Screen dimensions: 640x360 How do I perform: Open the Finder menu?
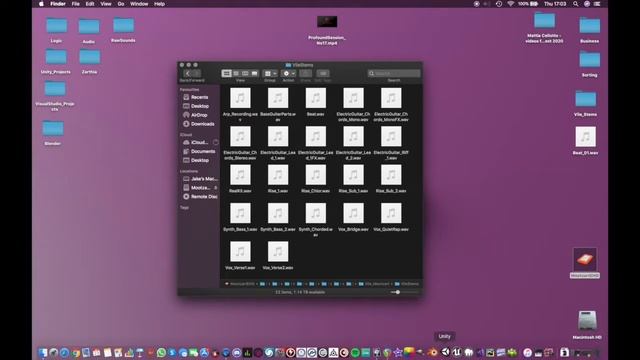tap(58, 4)
